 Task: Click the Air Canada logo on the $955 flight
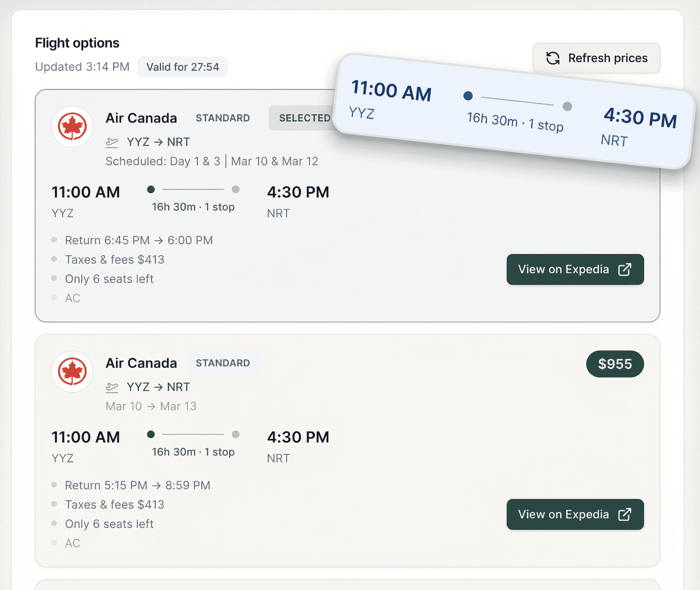[x=73, y=372]
